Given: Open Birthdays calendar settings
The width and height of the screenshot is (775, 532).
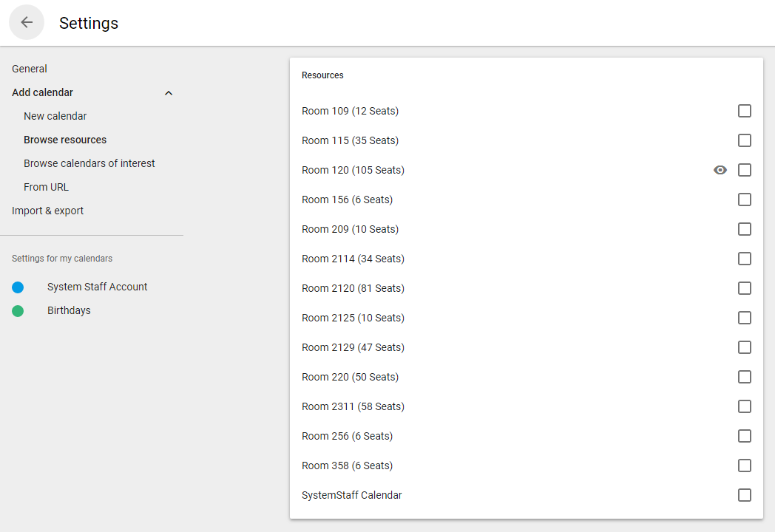Looking at the screenshot, I should (69, 311).
